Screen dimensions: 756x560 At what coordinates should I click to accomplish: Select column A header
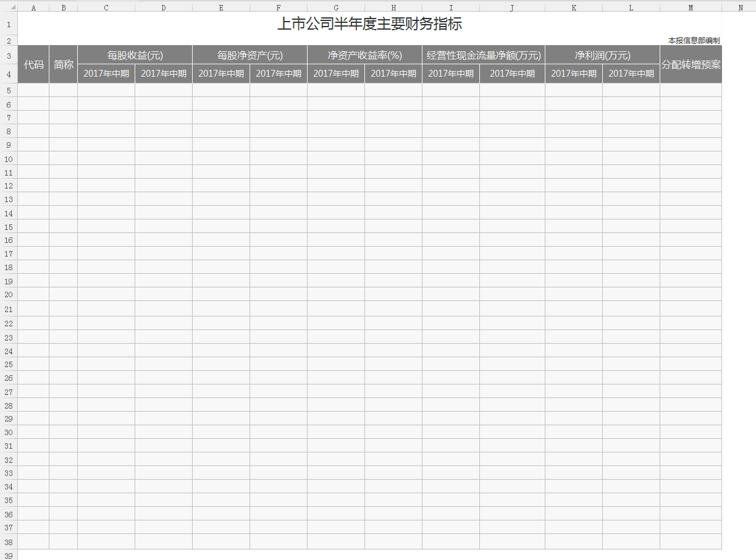click(x=33, y=7)
